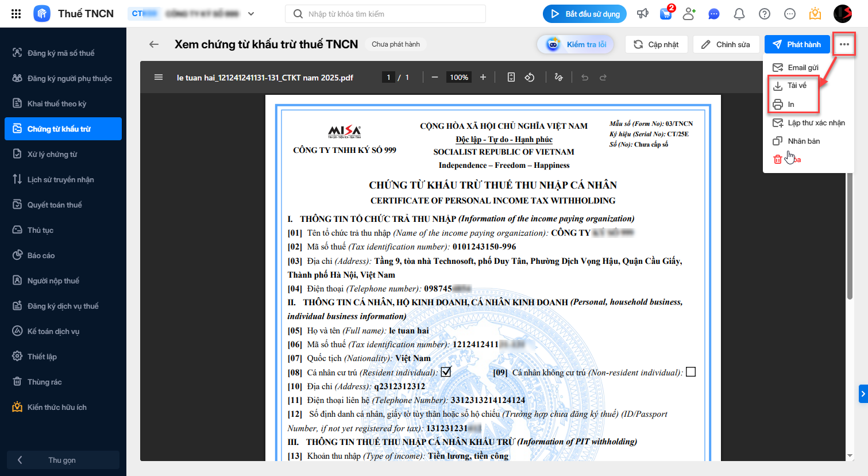Image resolution: width=868 pixels, height=476 pixels.
Task: Expand the blue side panel tab
Action: pos(863,394)
